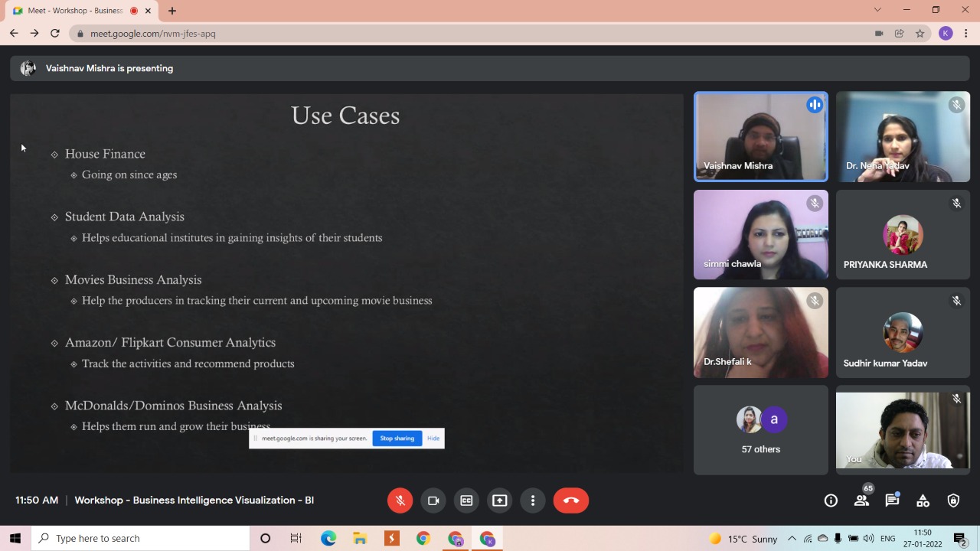Hide the screen sharing notification bar

(x=433, y=439)
